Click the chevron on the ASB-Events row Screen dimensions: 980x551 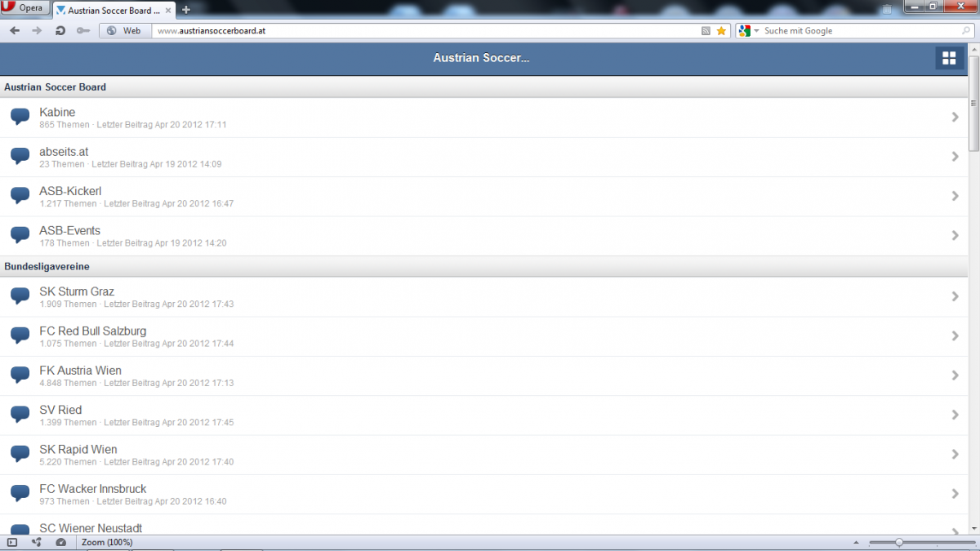click(955, 235)
